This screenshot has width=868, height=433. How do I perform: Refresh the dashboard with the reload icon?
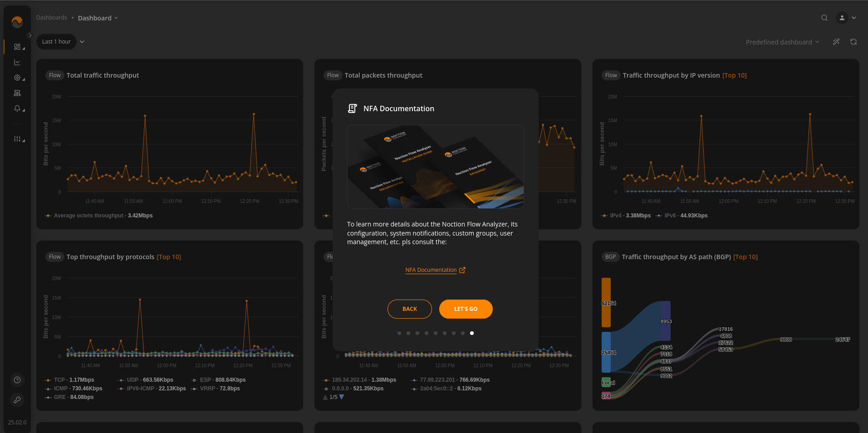853,42
